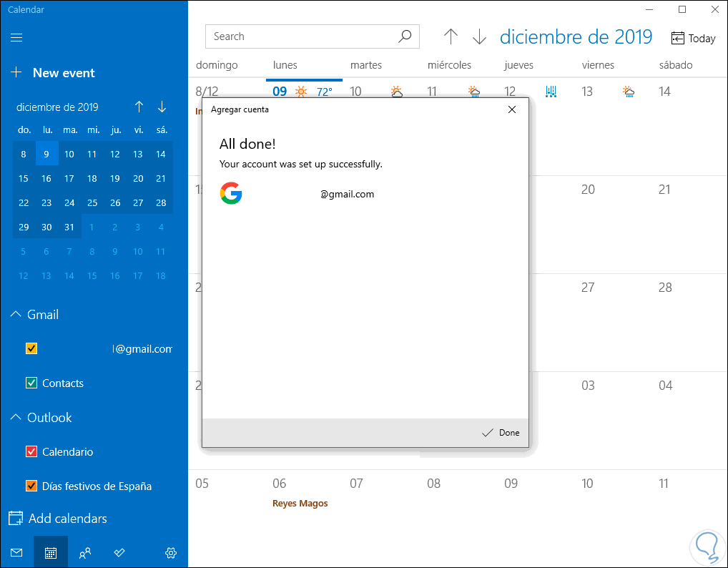The width and height of the screenshot is (728, 568).
Task: Go to previous month in mini calendar
Action: pos(139,107)
